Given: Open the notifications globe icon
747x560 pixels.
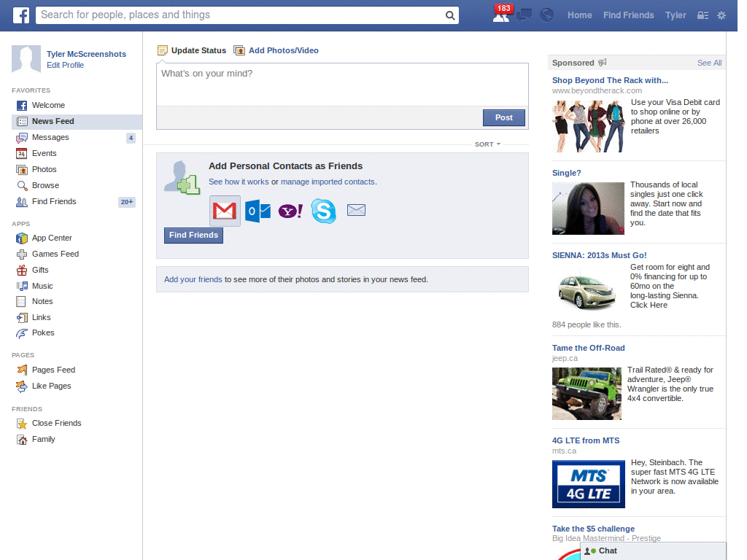Looking at the screenshot, I should (547, 15).
